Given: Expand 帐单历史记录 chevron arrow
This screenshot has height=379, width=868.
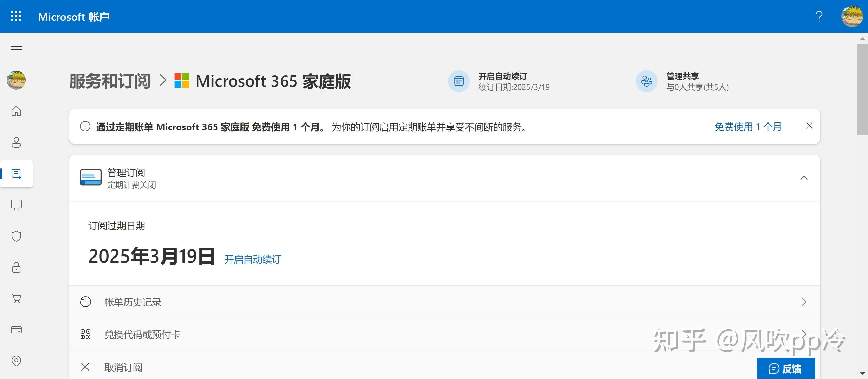Looking at the screenshot, I should (x=804, y=302).
